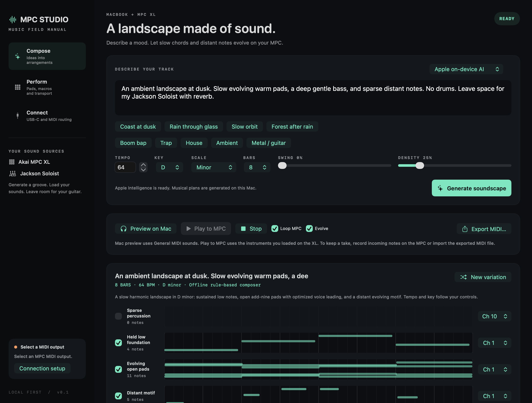Open channel dropdown for Held low foundation

pos(494,343)
